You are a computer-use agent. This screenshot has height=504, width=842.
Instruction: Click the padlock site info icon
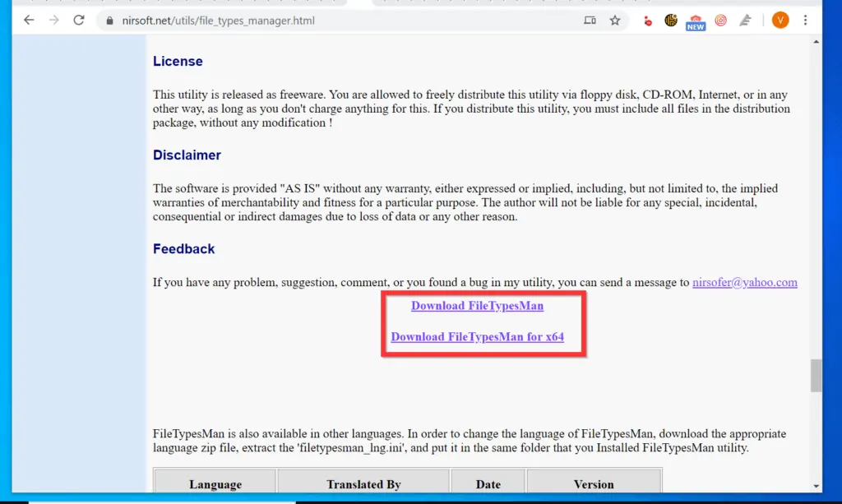point(108,21)
